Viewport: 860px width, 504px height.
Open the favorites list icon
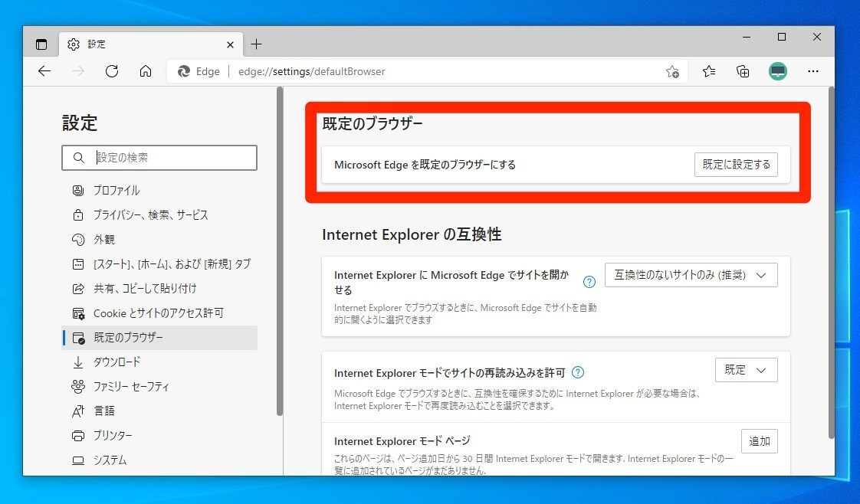pyautogui.click(x=709, y=71)
